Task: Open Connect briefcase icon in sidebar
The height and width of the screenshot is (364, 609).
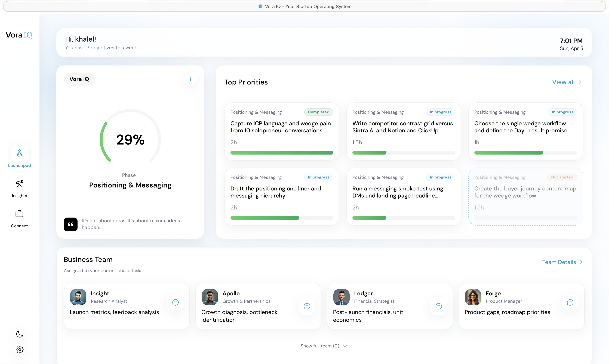Action: (19, 214)
